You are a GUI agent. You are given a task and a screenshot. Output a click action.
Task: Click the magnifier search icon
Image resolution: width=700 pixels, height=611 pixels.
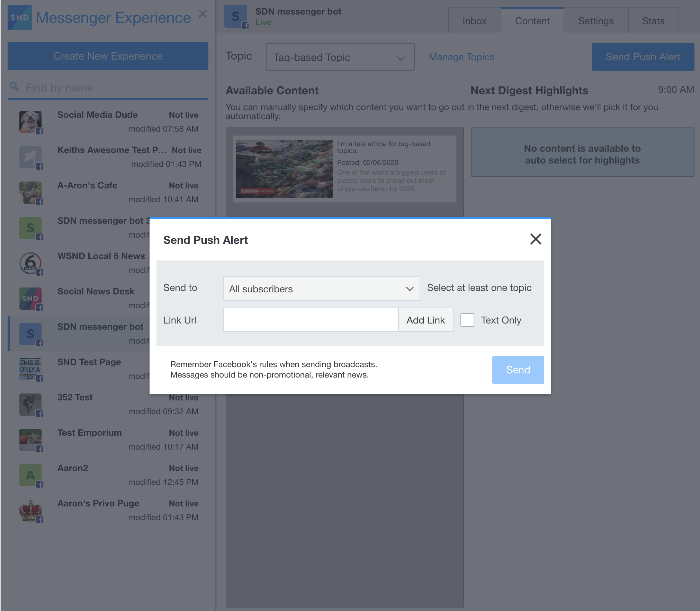click(x=14, y=87)
